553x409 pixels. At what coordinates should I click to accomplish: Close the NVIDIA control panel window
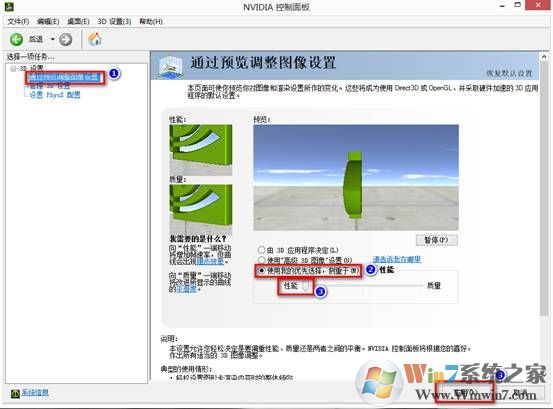tap(538, 5)
